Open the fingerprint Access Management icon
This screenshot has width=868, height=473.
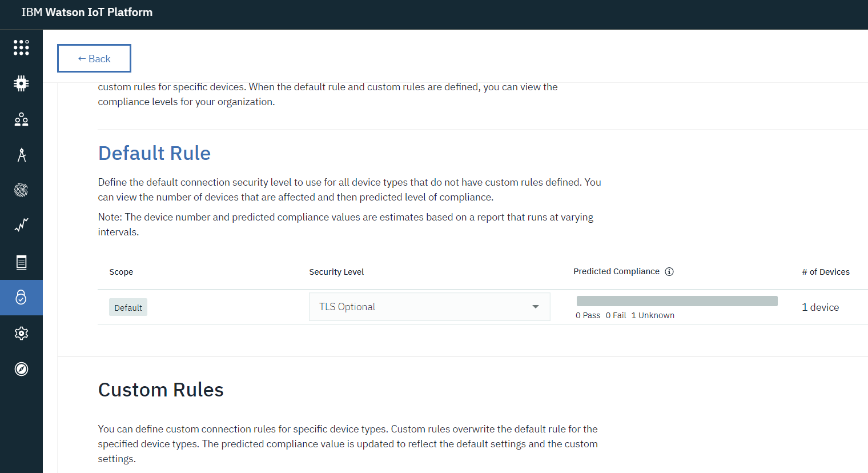(x=21, y=190)
